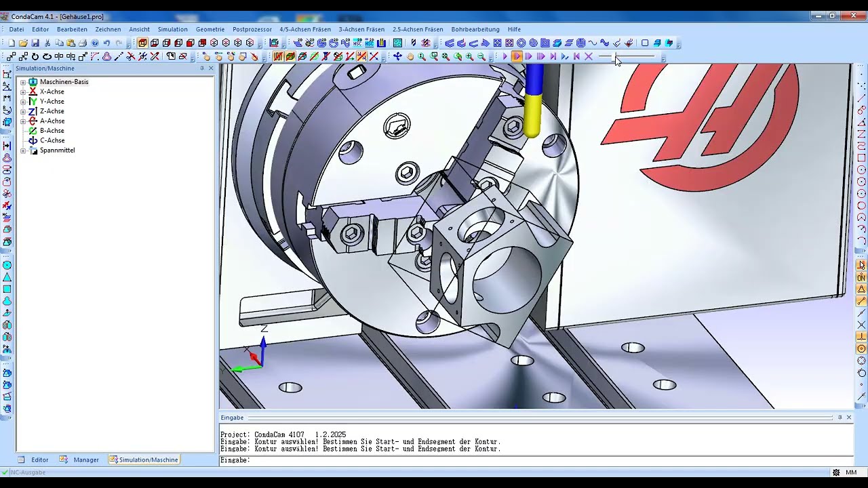Switch to the Editor tab at bottom
868x488 pixels.
click(x=34, y=460)
